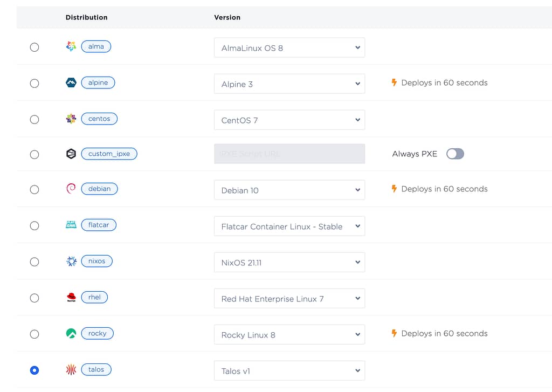Click the Debian swirl logo icon
Screen dimensions: 552x392
pyautogui.click(x=71, y=188)
